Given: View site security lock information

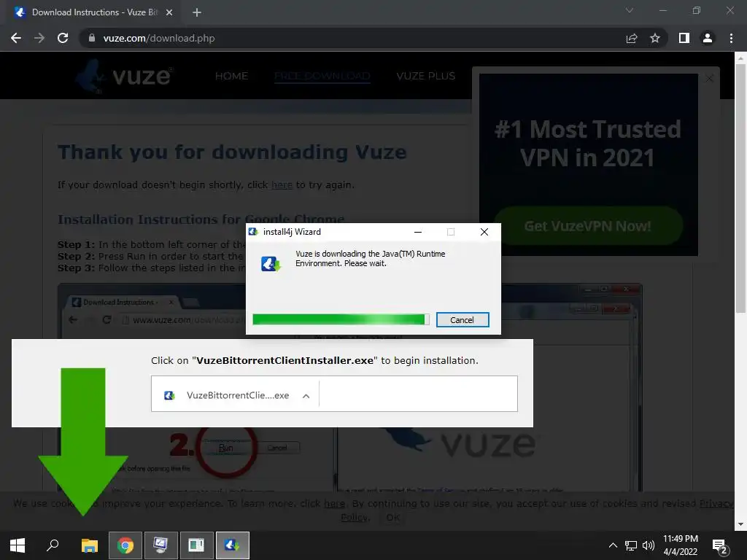Looking at the screenshot, I should tap(92, 38).
